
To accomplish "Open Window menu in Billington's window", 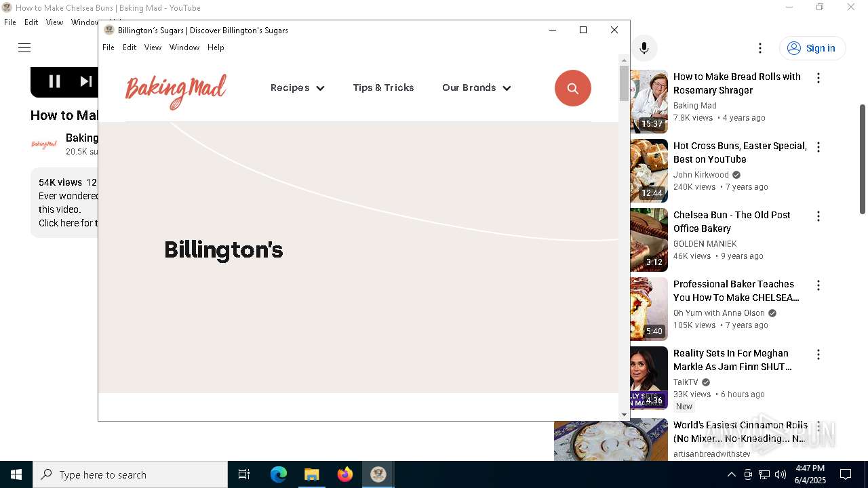I will (x=184, y=47).
